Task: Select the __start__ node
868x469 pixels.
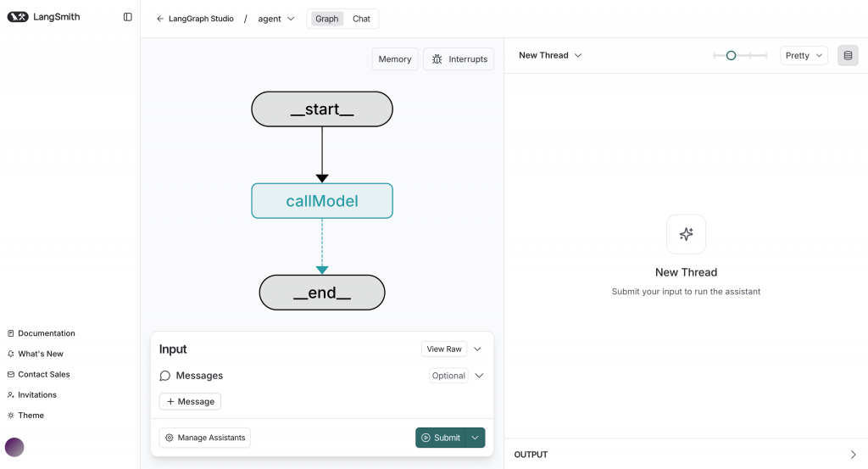Action: pyautogui.click(x=322, y=109)
